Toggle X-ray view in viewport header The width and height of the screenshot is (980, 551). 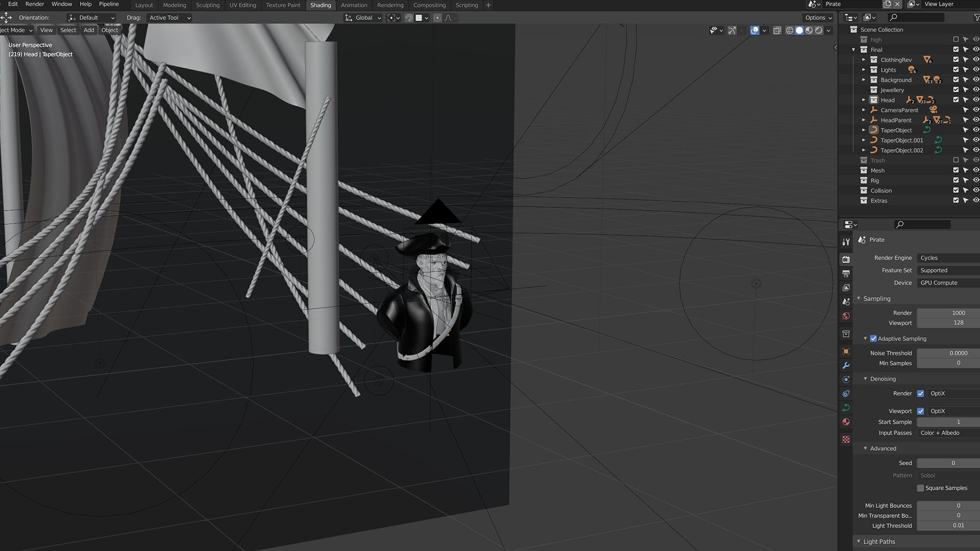(x=777, y=31)
